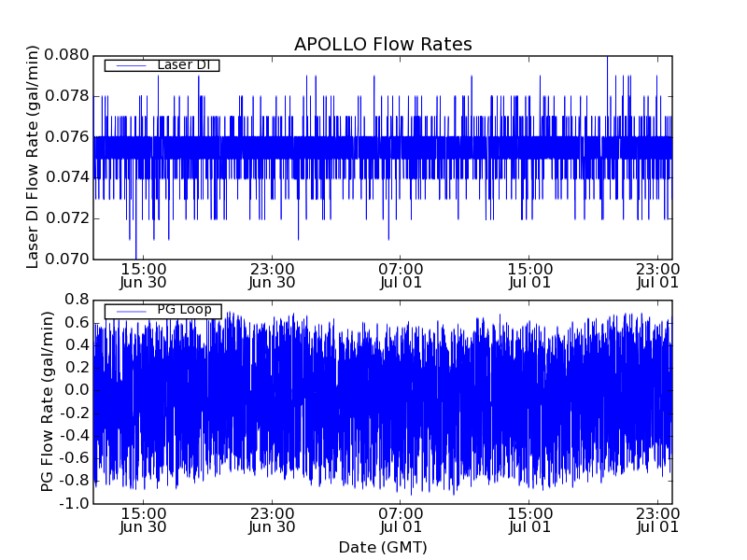This screenshot has width=747, height=560.
Task: Click the -0.8 tick on PG Flow axis
Action: 75,481
